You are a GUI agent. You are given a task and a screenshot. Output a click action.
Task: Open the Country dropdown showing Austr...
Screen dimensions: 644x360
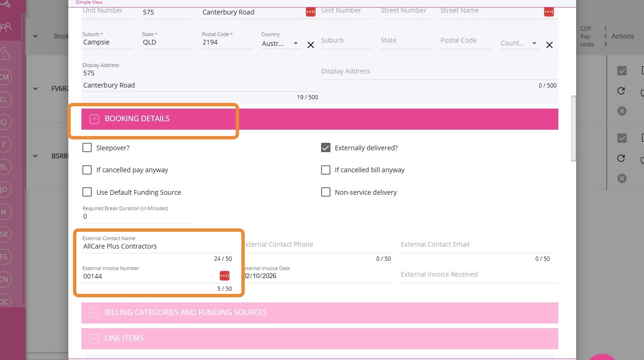[x=281, y=43]
